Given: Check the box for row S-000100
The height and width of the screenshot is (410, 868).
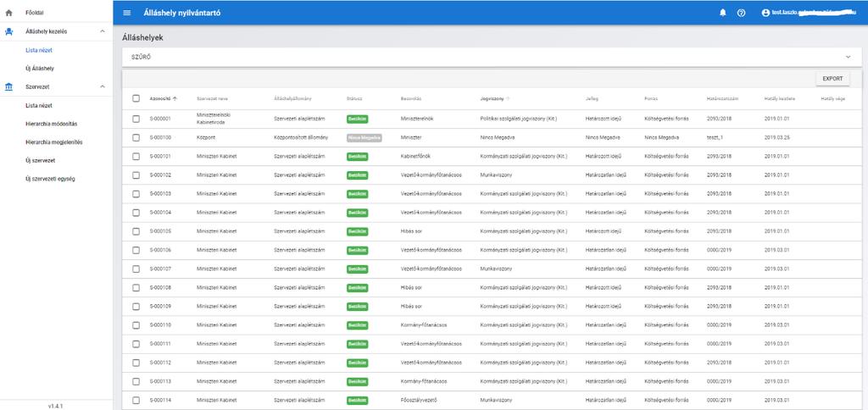Looking at the screenshot, I should point(136,137).
